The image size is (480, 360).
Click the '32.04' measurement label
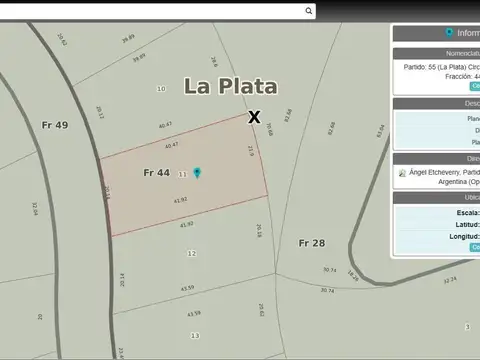[35, 209]
